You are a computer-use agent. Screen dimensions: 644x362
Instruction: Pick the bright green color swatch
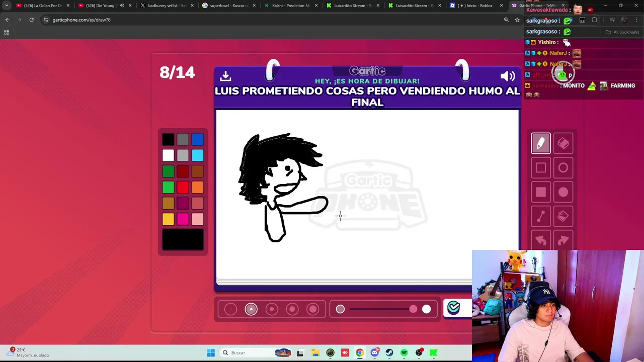(x=168, y=188)
